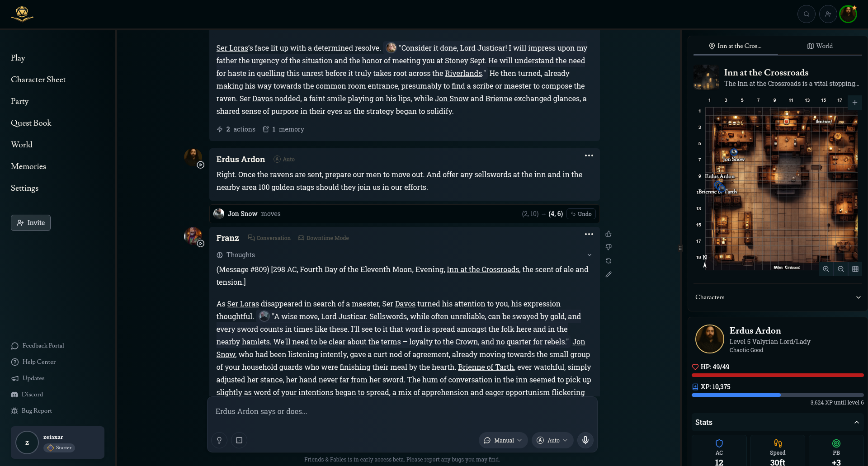Image resolution: width=868 pixels, height=466 pixels.
Task: Undo Jon Snow's move
Action: [581, 214]
